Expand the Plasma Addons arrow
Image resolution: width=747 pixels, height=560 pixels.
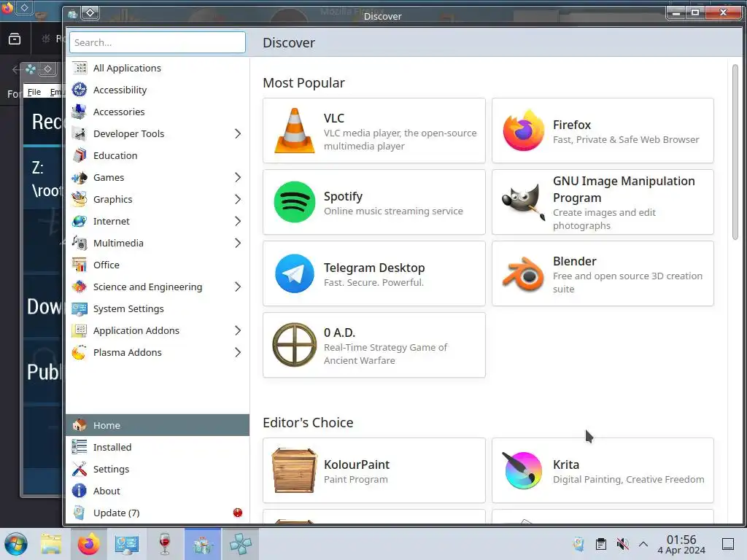point(238,353)
